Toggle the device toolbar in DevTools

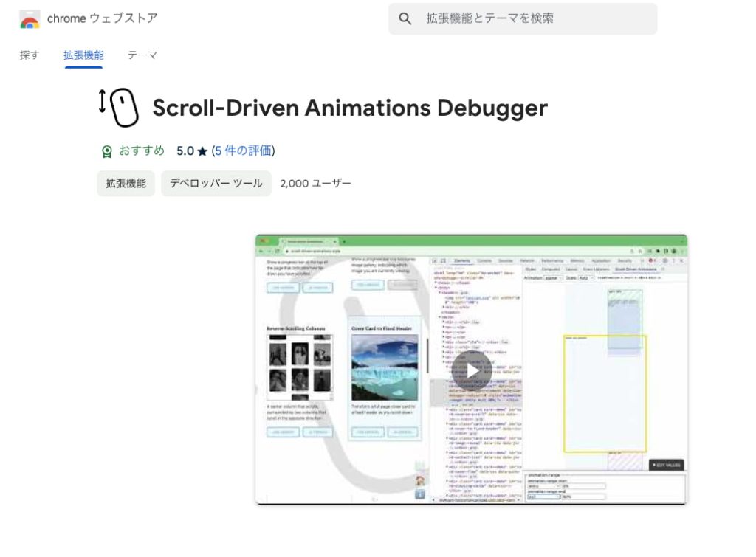tap(443, 260)
